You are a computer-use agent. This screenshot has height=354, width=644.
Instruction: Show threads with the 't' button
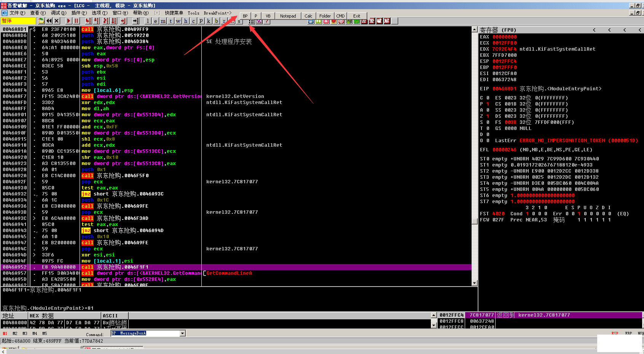(171, 21)
